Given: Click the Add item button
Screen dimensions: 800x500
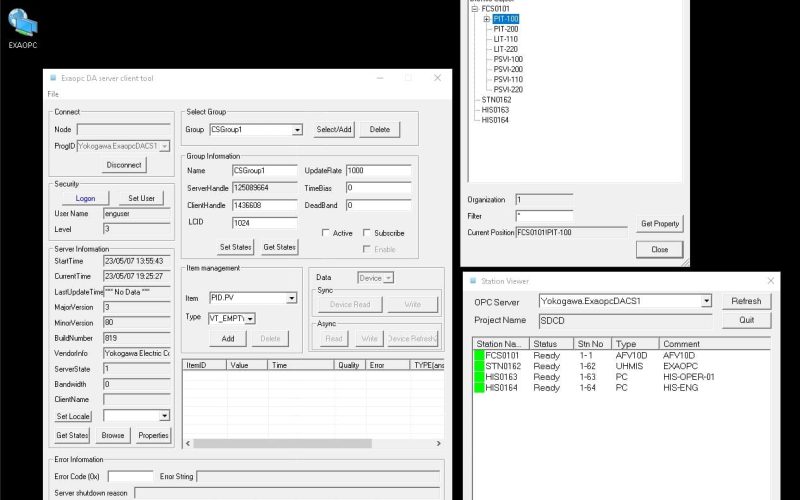Looking at the screenshot, I should click(228, 338).
